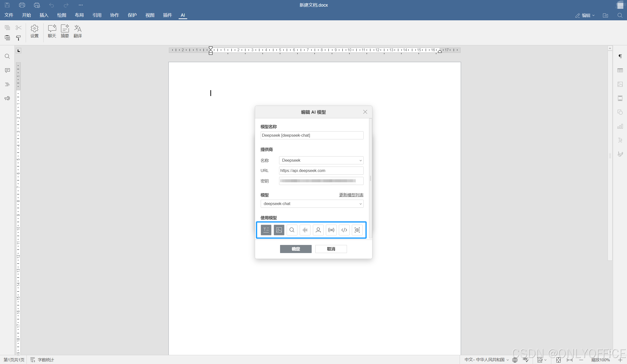Enable audio waveform capability toggle
Viewport: 627px width, 364px height.
tap(305, 230)
